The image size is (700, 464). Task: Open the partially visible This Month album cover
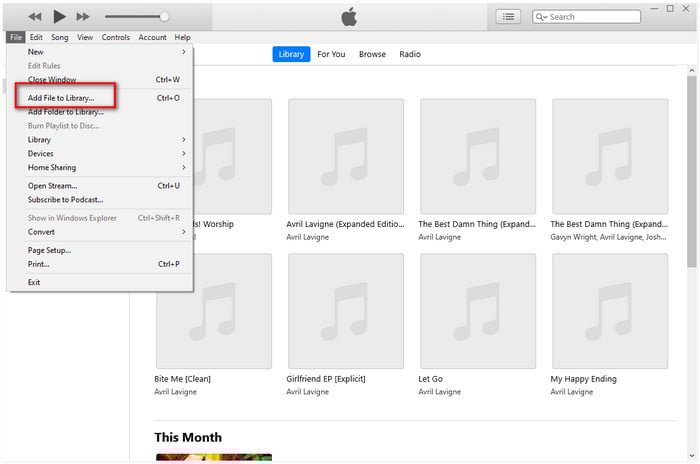pos(214,457)
